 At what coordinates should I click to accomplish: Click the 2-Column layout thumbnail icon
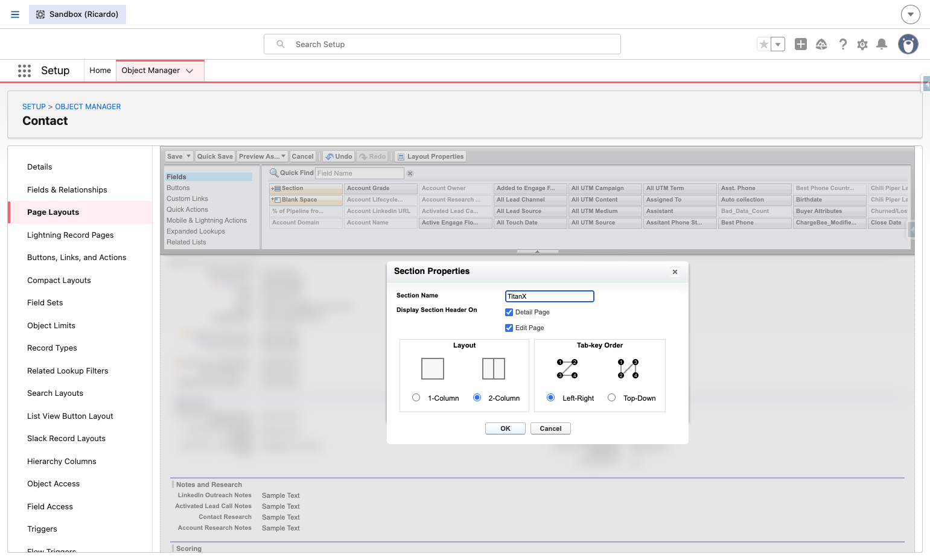(x=494, y=369)
